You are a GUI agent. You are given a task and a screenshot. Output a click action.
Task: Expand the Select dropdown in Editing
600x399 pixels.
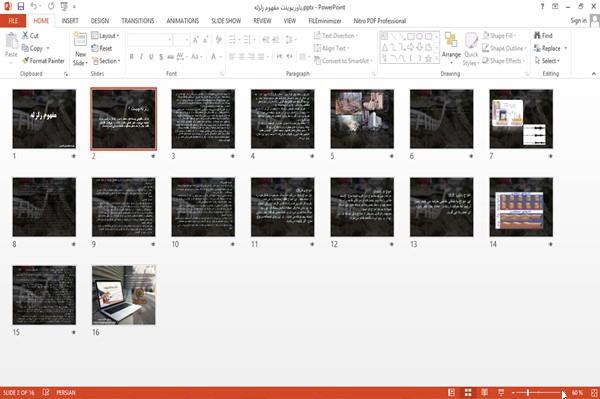pos(547,61)
